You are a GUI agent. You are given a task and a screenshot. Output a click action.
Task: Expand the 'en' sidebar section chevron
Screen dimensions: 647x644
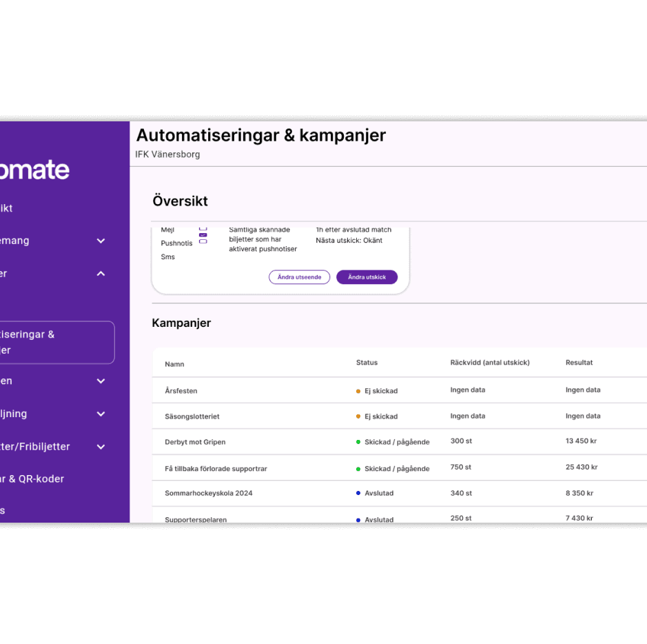(101, 381)
